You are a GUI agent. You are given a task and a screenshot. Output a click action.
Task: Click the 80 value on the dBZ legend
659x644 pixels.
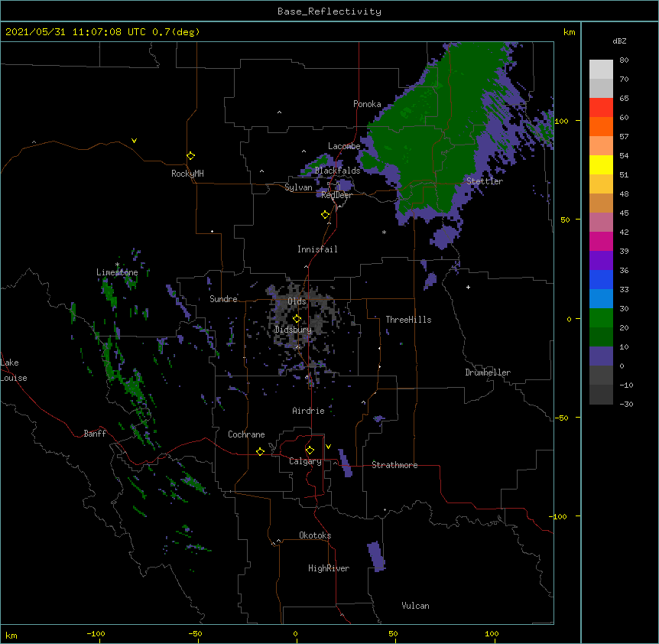tap(624, 60)
